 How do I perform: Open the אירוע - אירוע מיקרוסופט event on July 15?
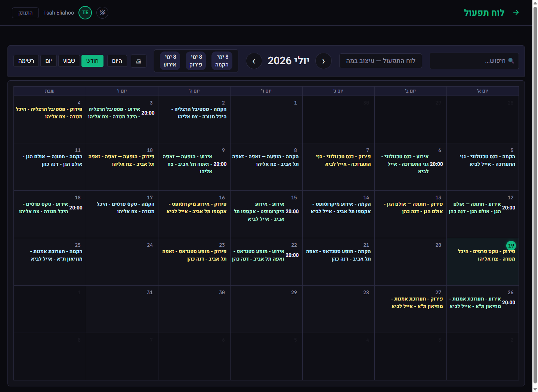(266, 211)
